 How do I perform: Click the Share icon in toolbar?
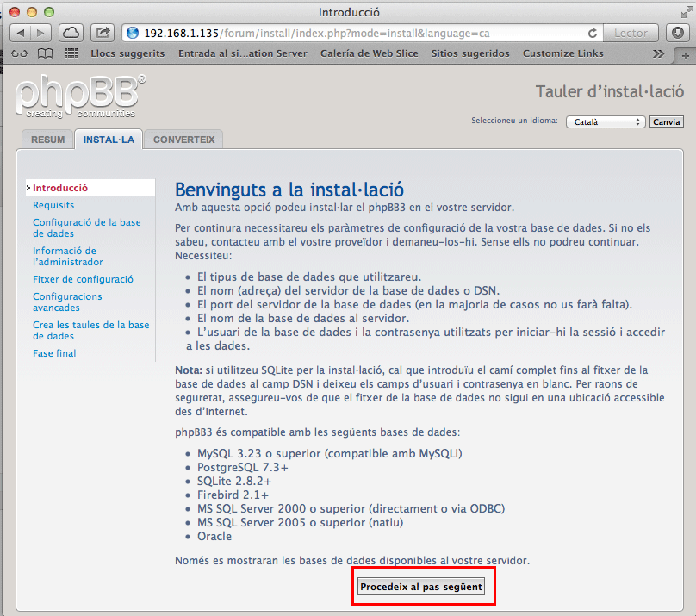[103, 33]
